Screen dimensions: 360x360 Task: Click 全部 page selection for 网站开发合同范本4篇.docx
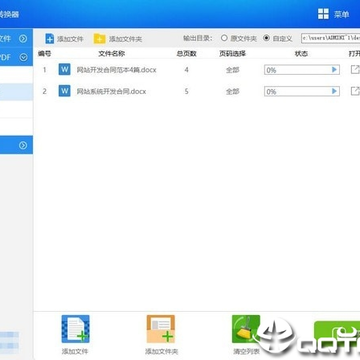coord(232,70)
